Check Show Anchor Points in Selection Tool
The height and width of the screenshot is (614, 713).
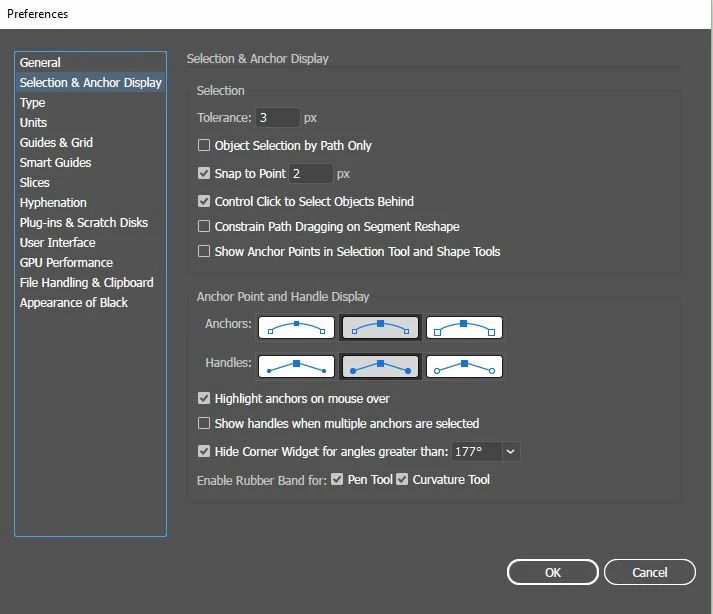coord(204,251)
